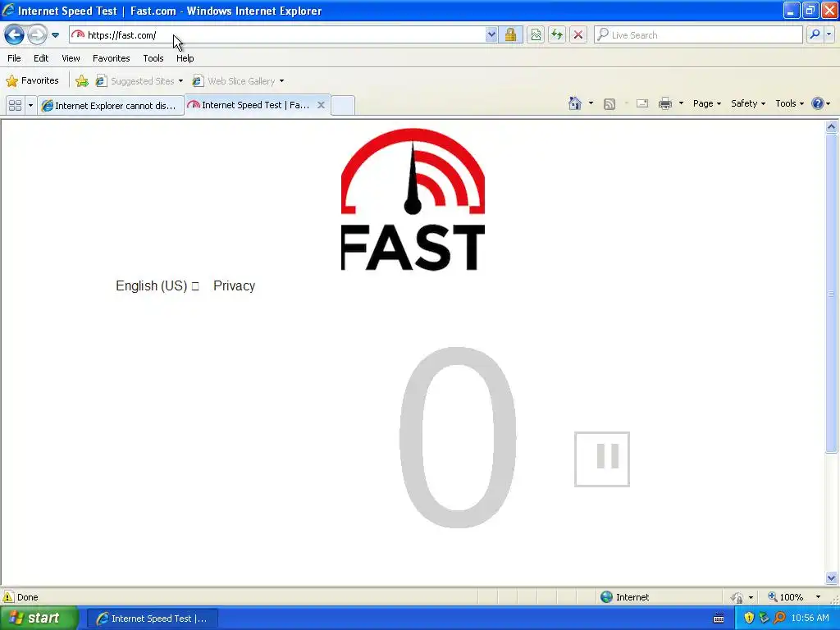Click the Favorites star button
Image resolution: width=840 pixels, height=630 pixels.
(32, 81)
